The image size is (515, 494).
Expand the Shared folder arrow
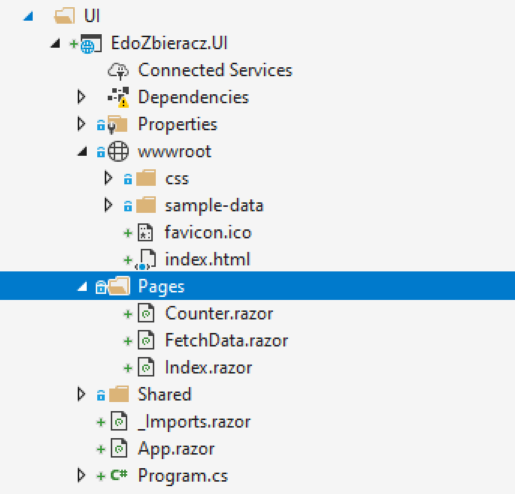click(x=81, y=394)
